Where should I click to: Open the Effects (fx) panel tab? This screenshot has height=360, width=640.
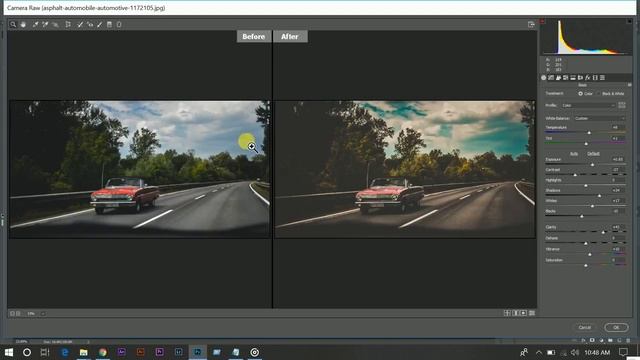click(x=588, y=78)
